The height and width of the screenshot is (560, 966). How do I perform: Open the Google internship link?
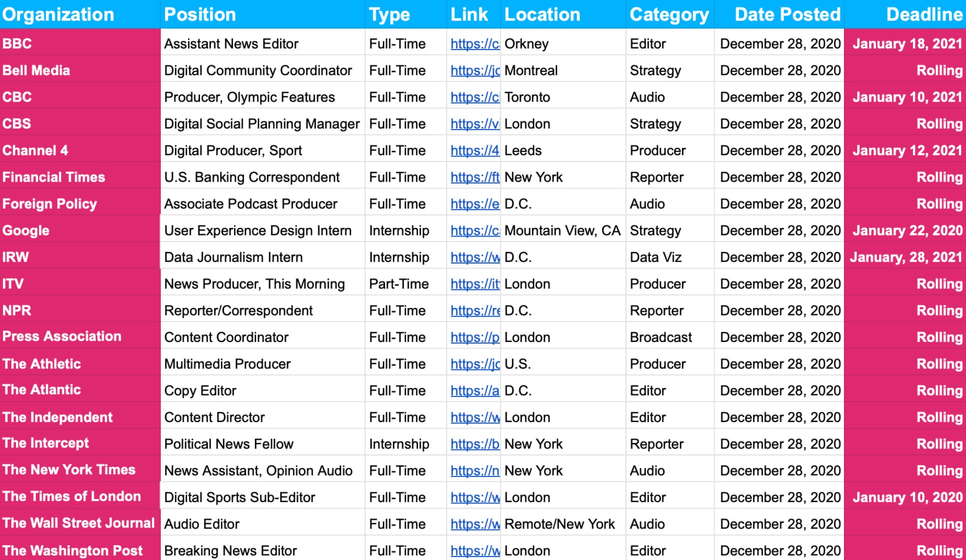[x=474, y=230]
